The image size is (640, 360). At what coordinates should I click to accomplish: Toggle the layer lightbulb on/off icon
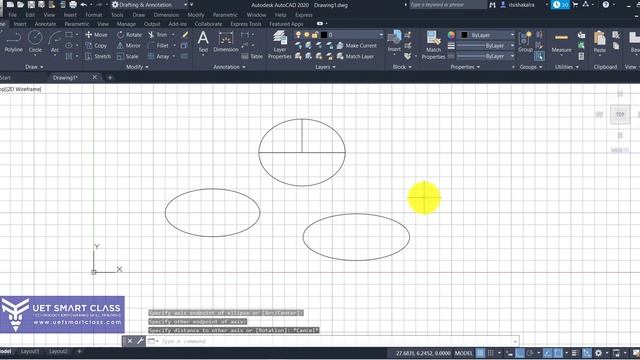point(298,35)
